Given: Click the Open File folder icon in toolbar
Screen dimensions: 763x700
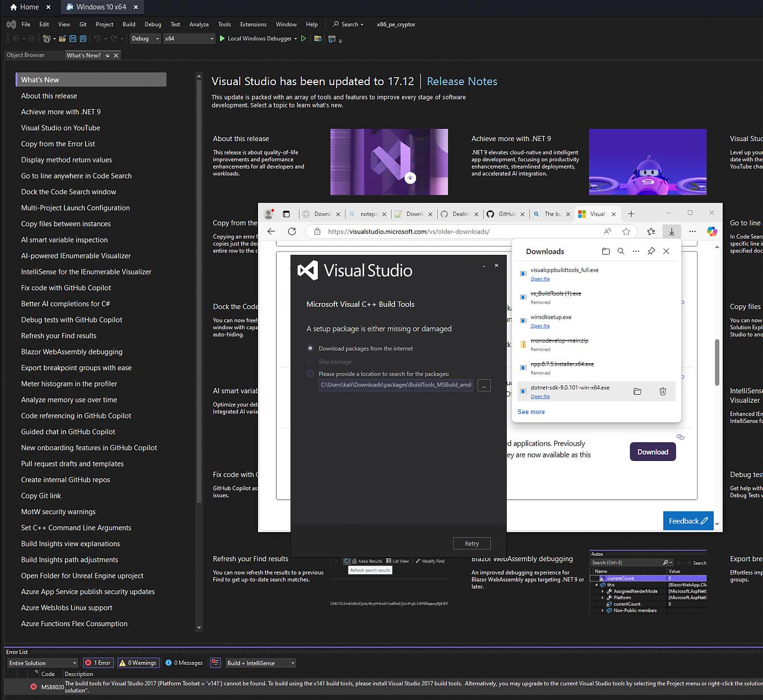Looking at the screenshot, I should [63, 39].
